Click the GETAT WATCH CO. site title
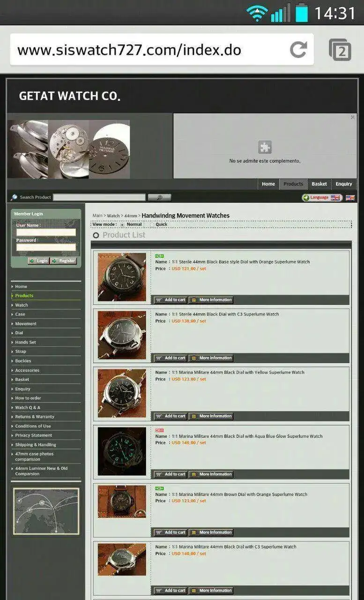The image size is (364, 600). (x=69, y=96)
